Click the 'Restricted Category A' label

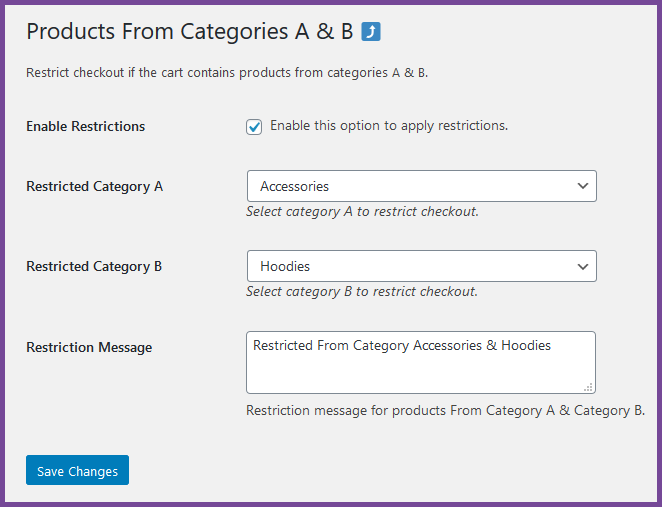pos(94,186)
